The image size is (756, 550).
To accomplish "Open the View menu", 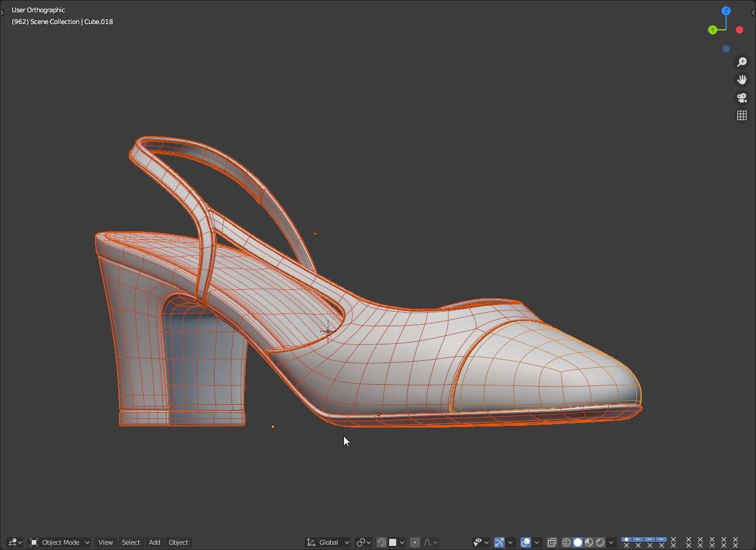I will (x=105, y=542).
